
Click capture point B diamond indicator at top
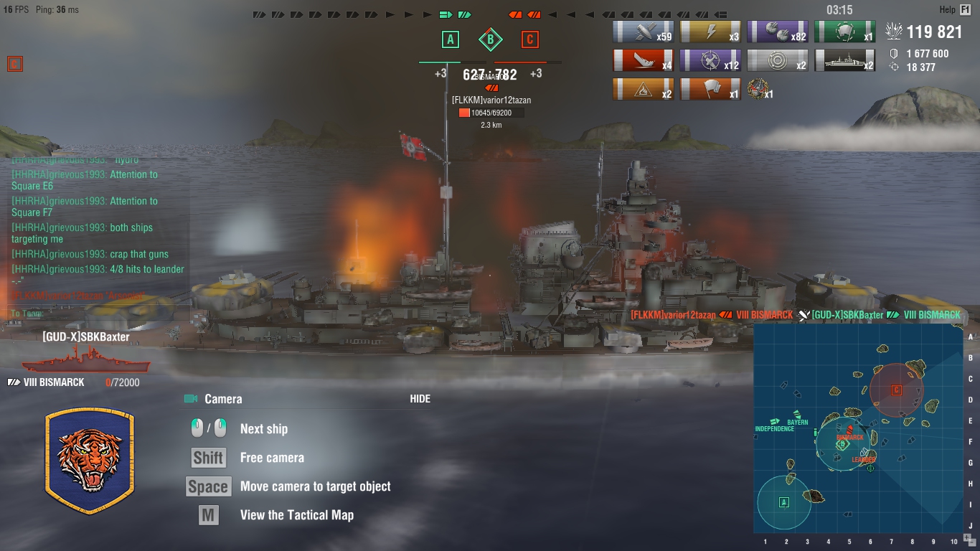[x=490, y=39]
